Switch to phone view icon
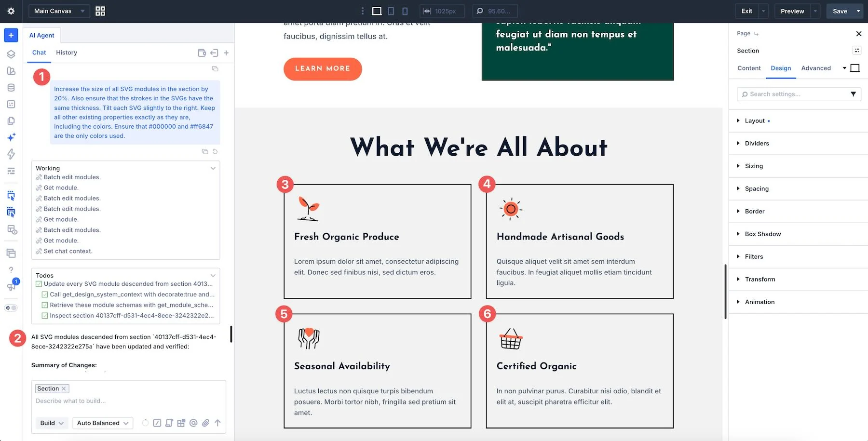 [x=405, y=11]
